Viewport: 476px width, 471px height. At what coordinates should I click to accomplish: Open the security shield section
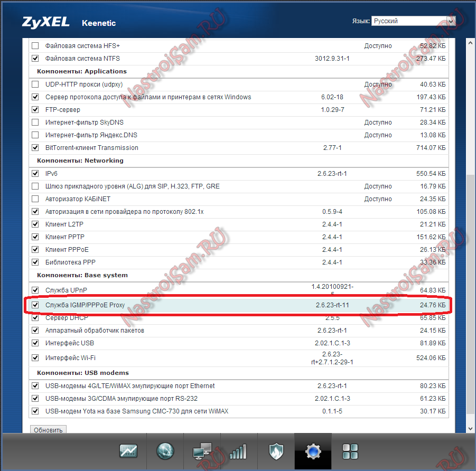(276, 451)
